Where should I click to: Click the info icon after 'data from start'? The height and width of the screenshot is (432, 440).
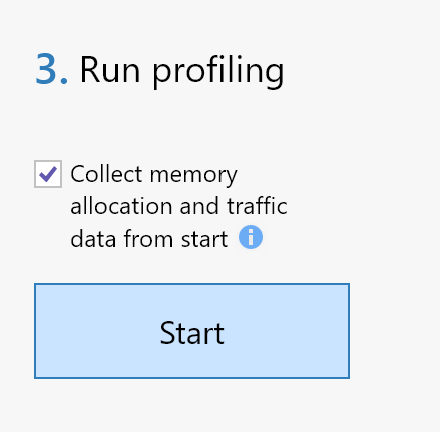[251, 237]
